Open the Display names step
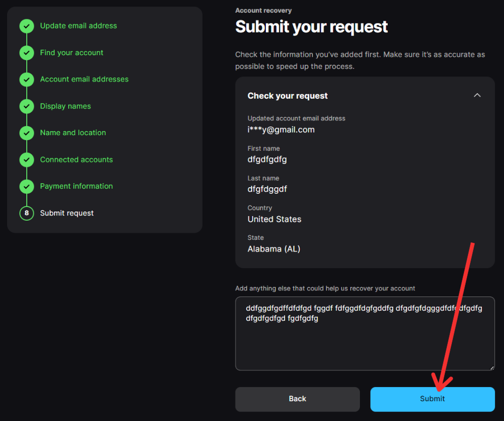This screenshot has width=504, height=421. (66, 106)
